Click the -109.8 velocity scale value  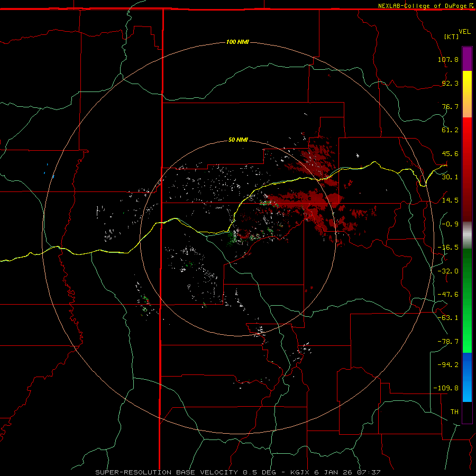coord(446,388)
